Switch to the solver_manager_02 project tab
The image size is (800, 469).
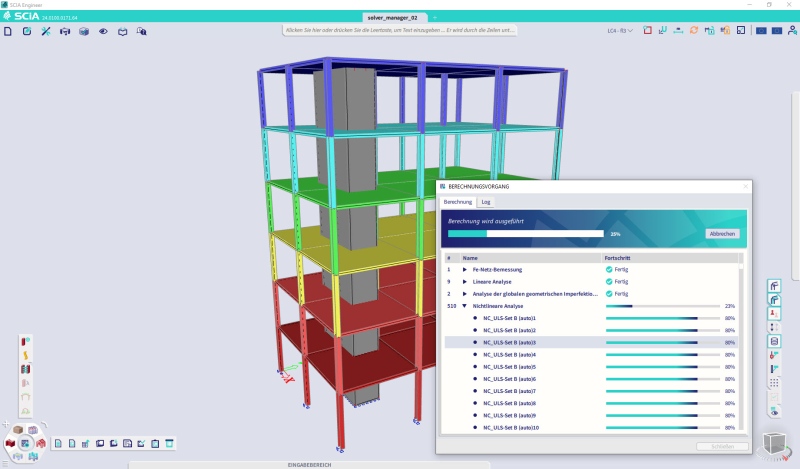click(392, 17)
